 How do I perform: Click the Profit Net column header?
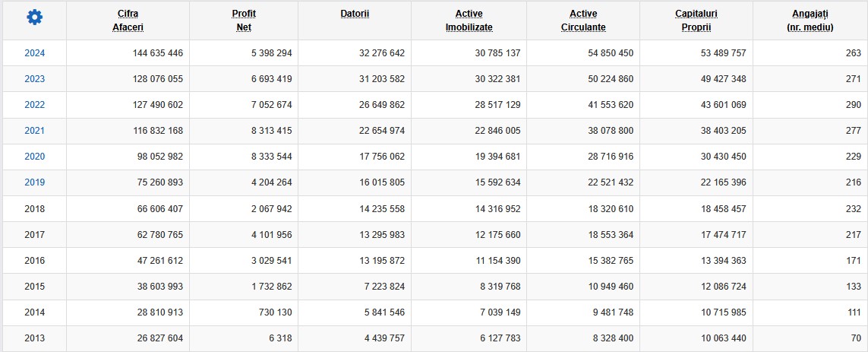coord(244,21)
